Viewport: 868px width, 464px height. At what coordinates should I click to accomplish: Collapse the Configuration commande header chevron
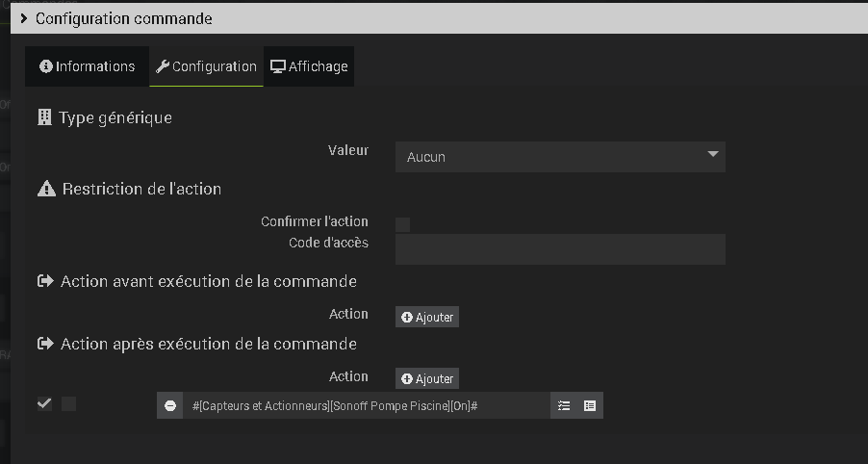pyautogui.click(x=24, y=18)
